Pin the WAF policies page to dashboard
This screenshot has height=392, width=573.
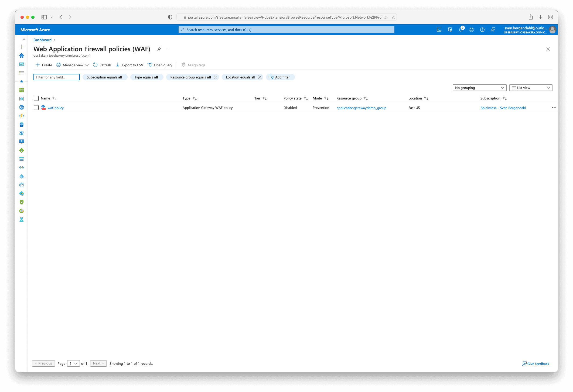pyautogui.click(x=159, y=49)
